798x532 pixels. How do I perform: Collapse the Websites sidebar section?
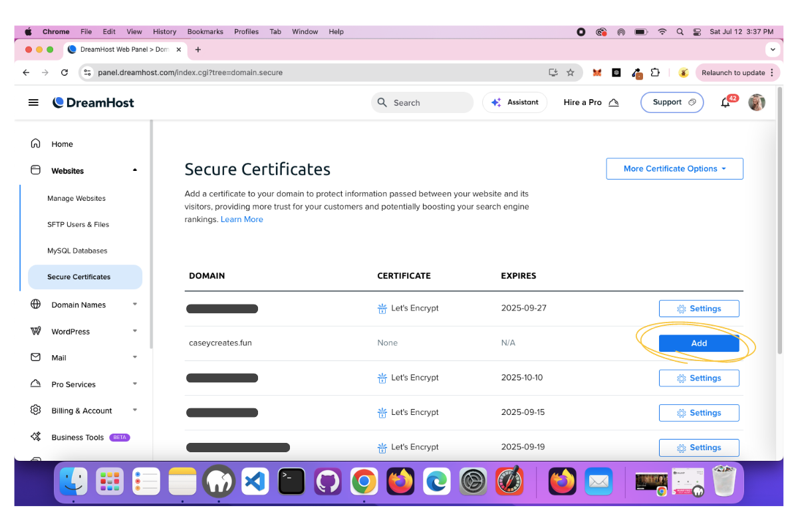[135, 170]
